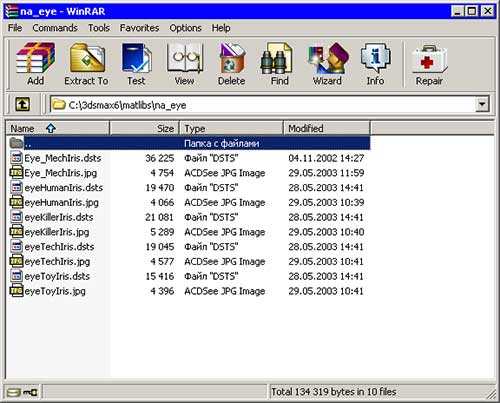Screen dimensions: 500x403
Task: Click the date 04.11.2002 14:27
Action: coord(326,158)
